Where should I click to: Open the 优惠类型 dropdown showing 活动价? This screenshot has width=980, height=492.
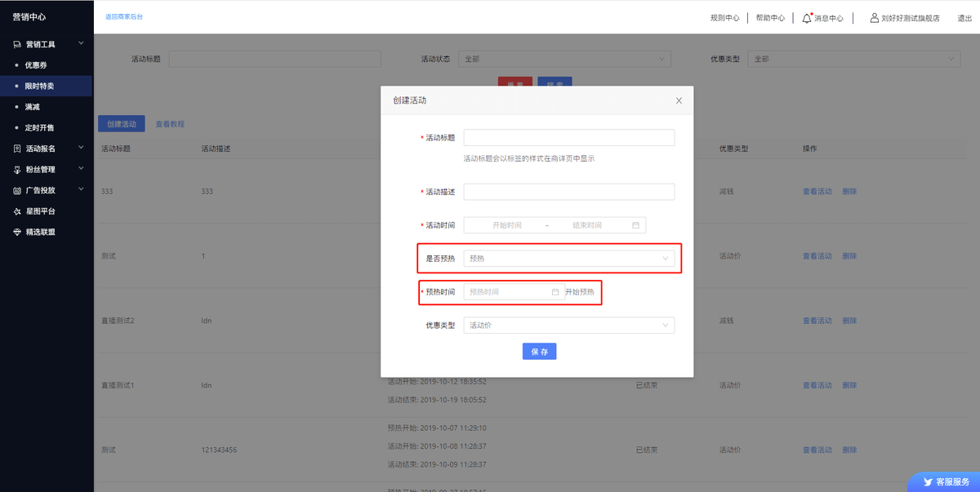coord(568,326)
